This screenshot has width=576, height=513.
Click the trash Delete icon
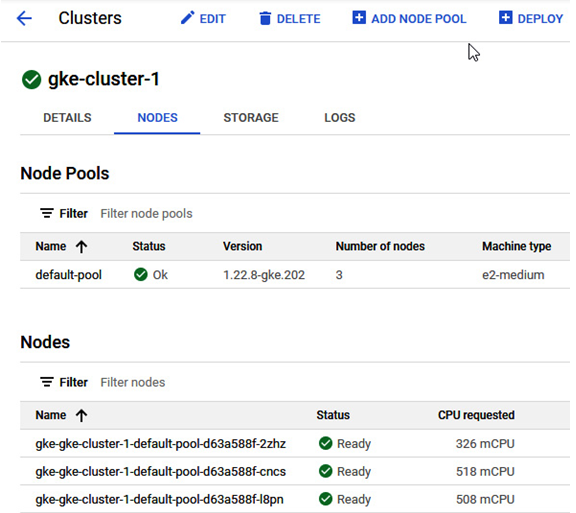[265, 18]
